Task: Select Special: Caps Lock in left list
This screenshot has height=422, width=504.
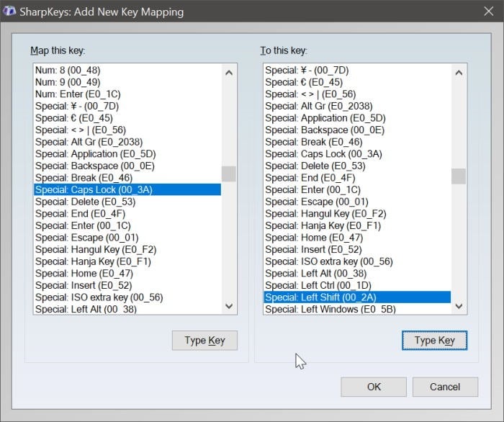Action: tap(94, 189)
